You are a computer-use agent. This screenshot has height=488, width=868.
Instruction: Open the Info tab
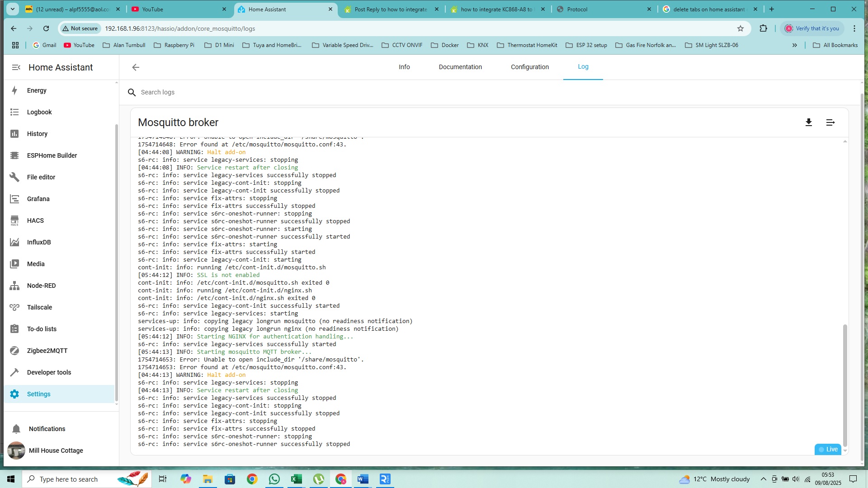pyautogui.click(x=404, y=67)
